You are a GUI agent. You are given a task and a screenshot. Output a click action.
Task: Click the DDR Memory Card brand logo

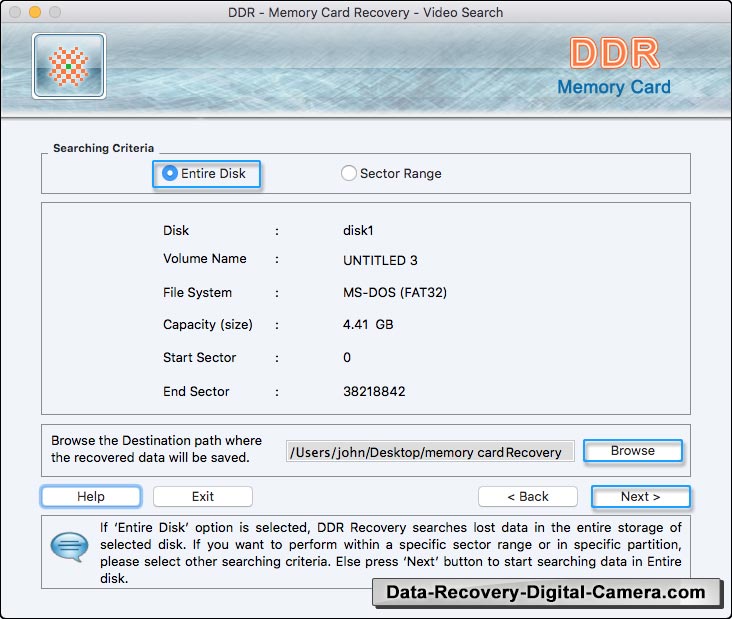point(614,67)
